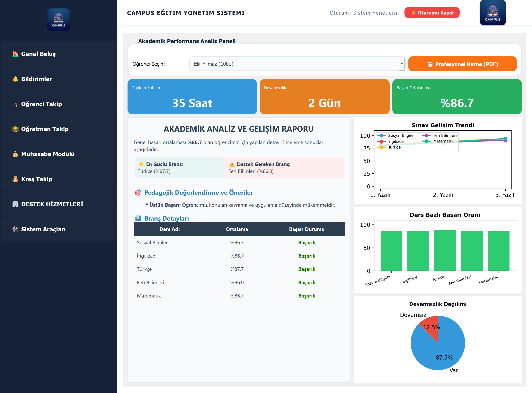This screenshot has width=532, height=393.
Task: Click the Türkçe bar in Ders Bazlı chart
Action: pos(445,251)
